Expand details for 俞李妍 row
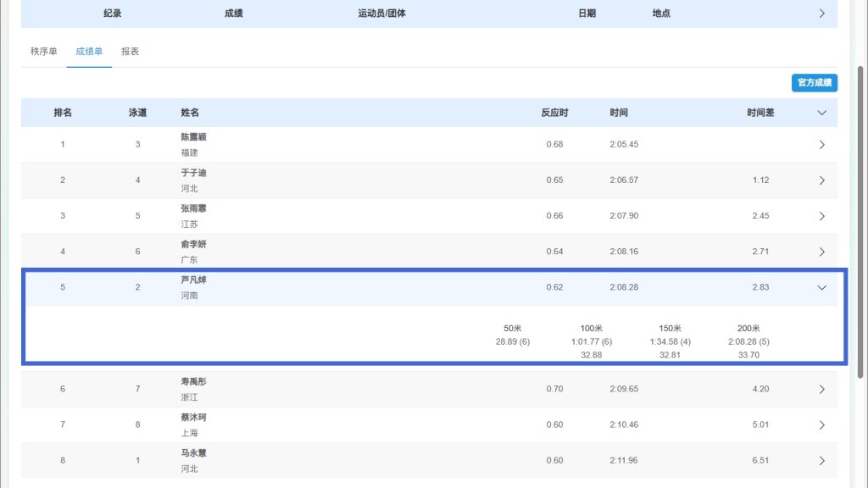868x488 pixels. click(821, 252)
